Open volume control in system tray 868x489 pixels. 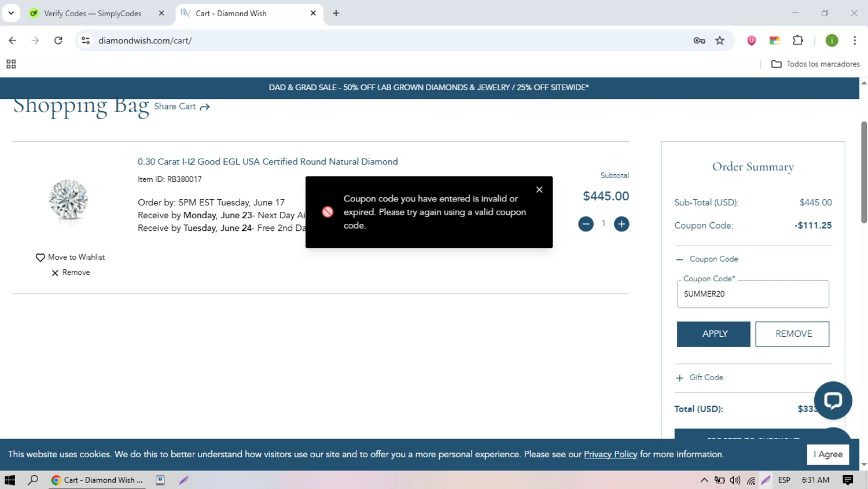pyautogui.click(x=735, y=480)
